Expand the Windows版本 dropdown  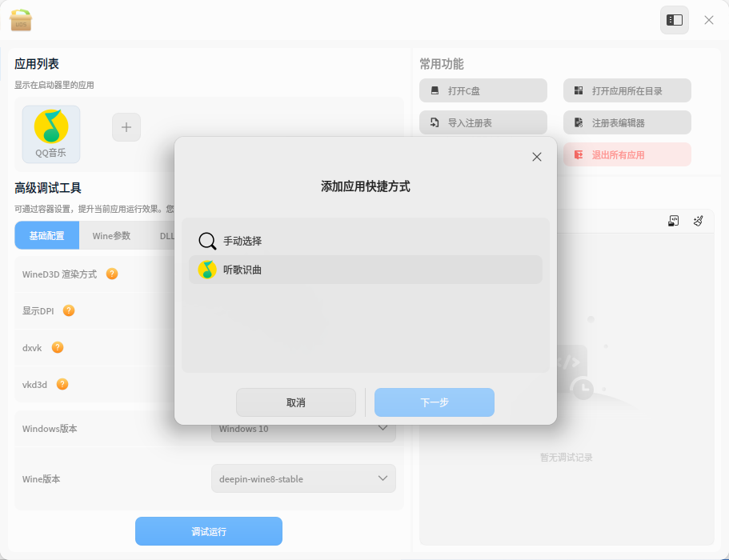pos(303,430)
